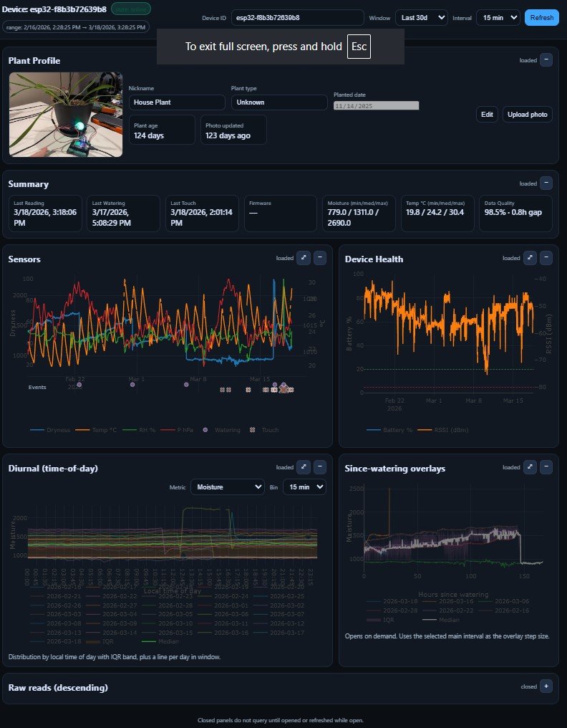Toggle RSSI (dBm) series in legend

point(442,430)
